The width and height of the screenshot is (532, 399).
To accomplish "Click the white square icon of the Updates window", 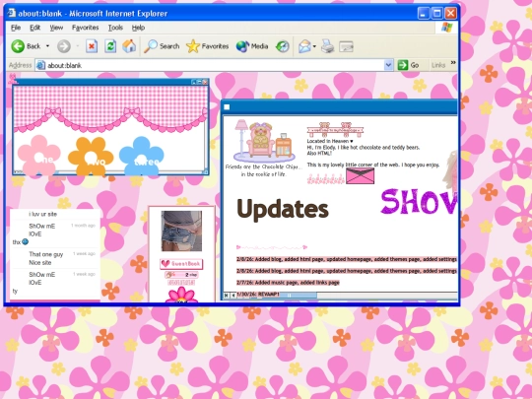I will tap(227, 107).
